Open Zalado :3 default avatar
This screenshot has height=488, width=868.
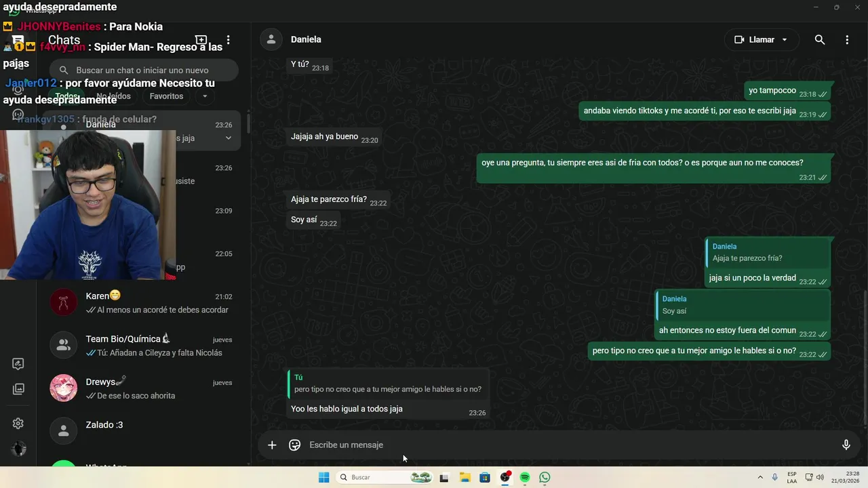pos(64,430)
